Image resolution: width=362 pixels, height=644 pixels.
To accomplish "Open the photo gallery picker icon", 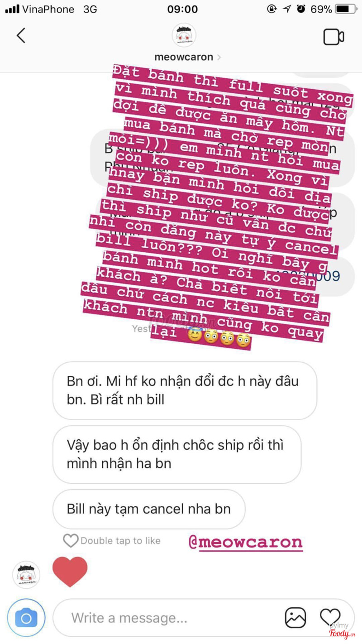I will [295, 618].
